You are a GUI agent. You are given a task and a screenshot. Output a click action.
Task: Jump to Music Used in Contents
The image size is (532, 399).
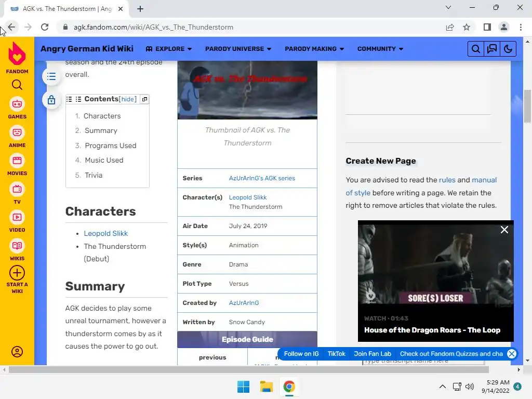point(104,160)
